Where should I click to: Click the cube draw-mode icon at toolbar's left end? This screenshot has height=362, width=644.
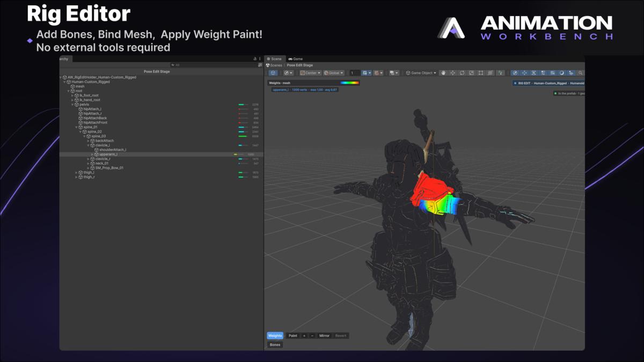tap(273, 73)
